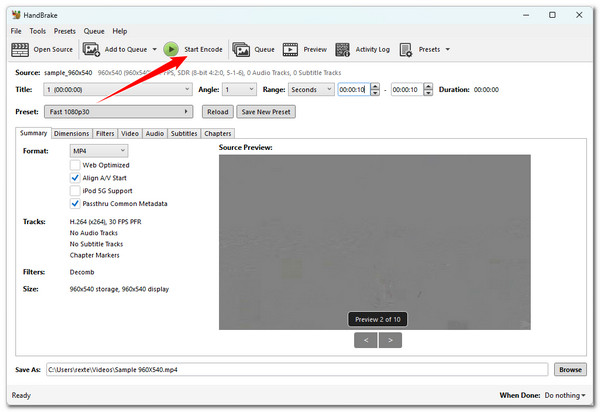This screenshot has height=412, width=600.
Task: Open the Title dropdown
Action: point(118,90)
